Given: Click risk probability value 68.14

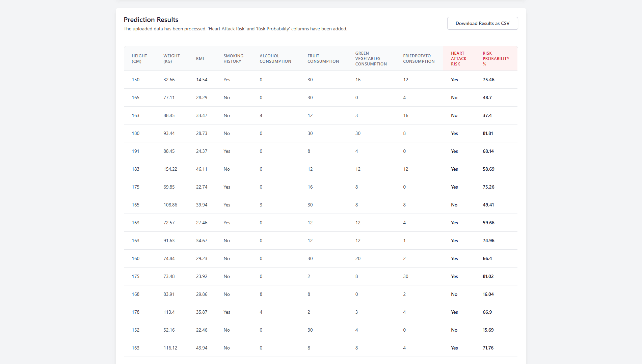Looking at the screenshot, I should tap(488, 151).
